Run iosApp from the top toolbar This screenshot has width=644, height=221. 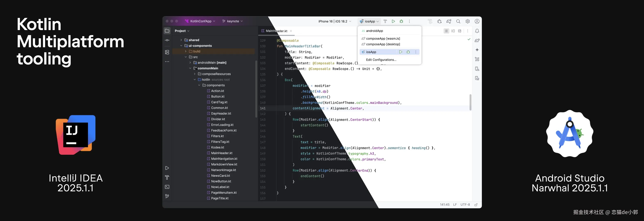393,21
